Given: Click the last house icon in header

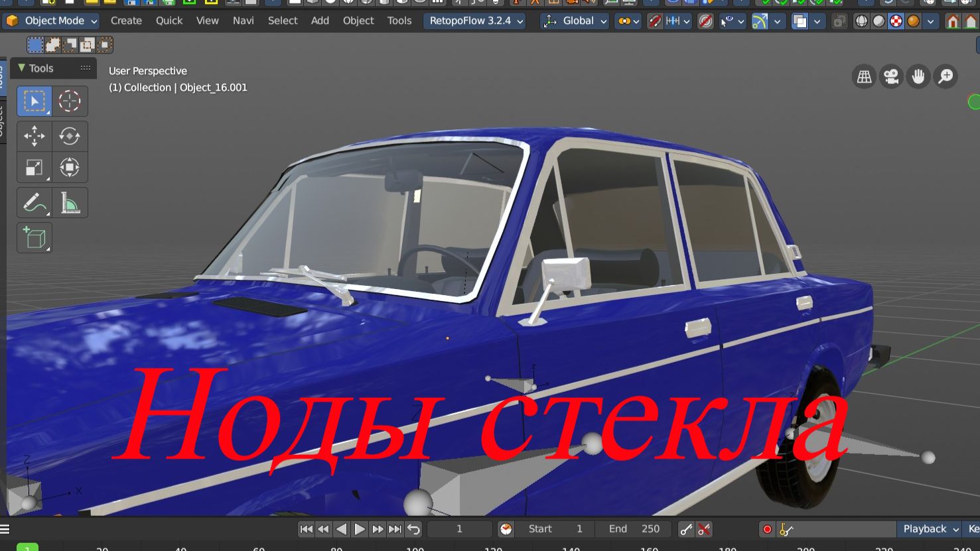Looking at the screenshot, I should (x=972, y=21).
